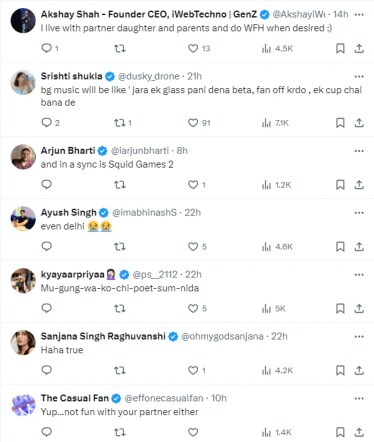Open the 22h timestamp on kyayaarpriyaa's tweet
This screenshot has height=442, width=374.
click(193, 274)
